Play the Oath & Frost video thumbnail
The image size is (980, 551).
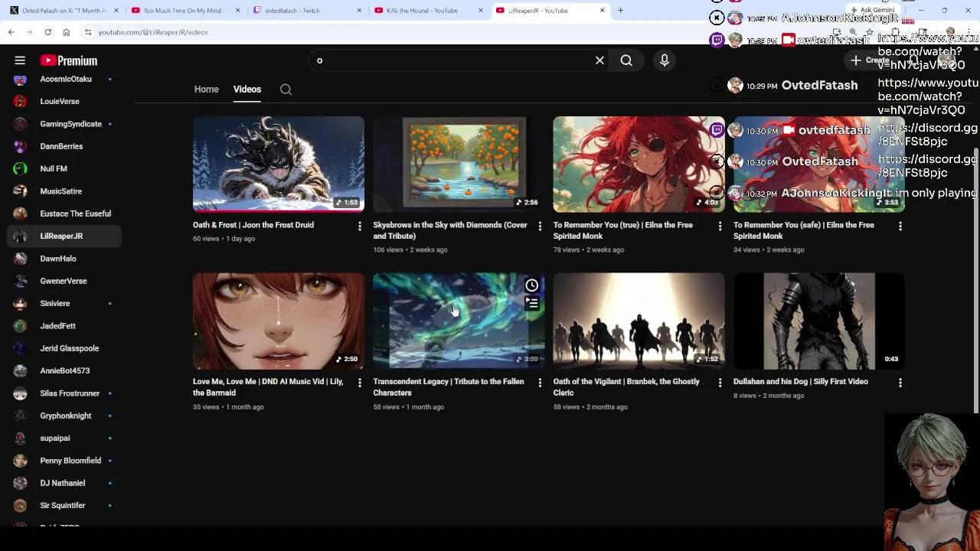(279, 164)
